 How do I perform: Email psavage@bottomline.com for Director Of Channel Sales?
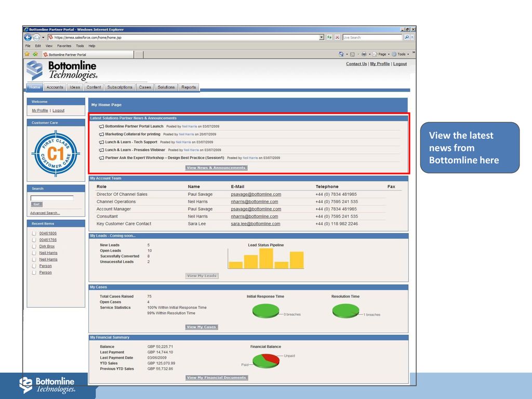[256, 194]
